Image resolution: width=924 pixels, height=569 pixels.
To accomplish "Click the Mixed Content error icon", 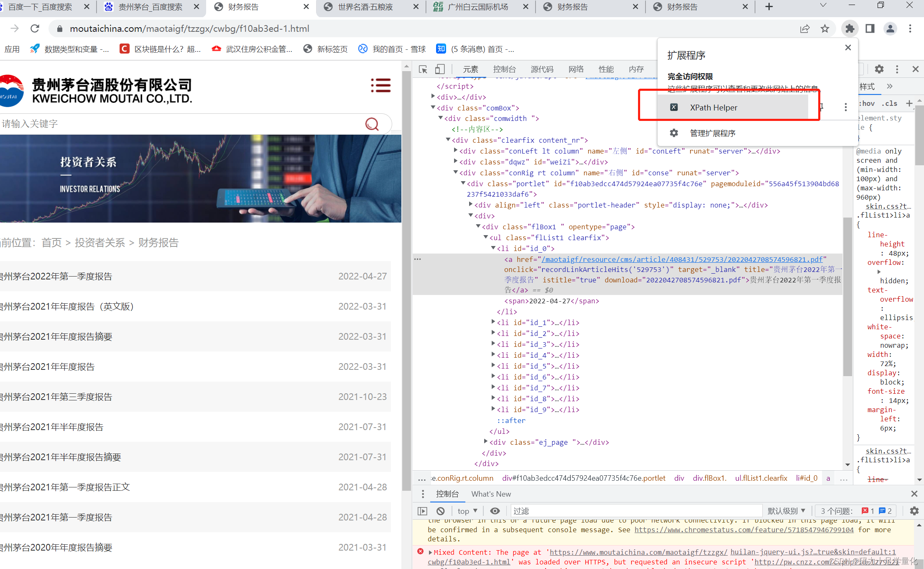I will (x=419, y=551).
